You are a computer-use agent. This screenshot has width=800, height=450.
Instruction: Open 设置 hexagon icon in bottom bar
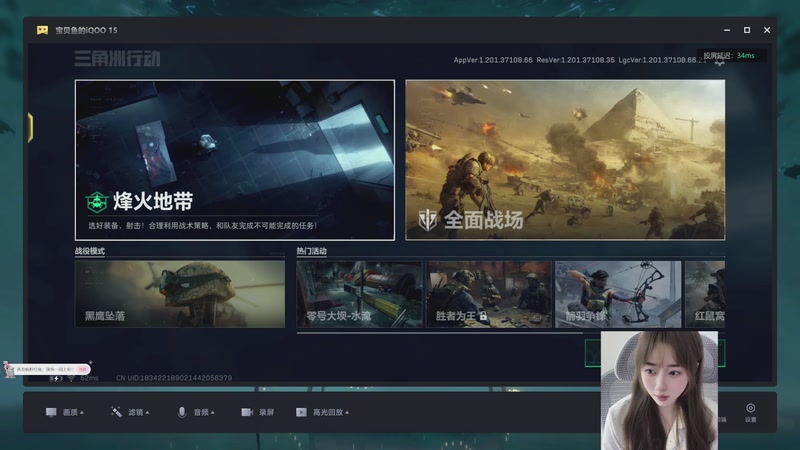751,408
